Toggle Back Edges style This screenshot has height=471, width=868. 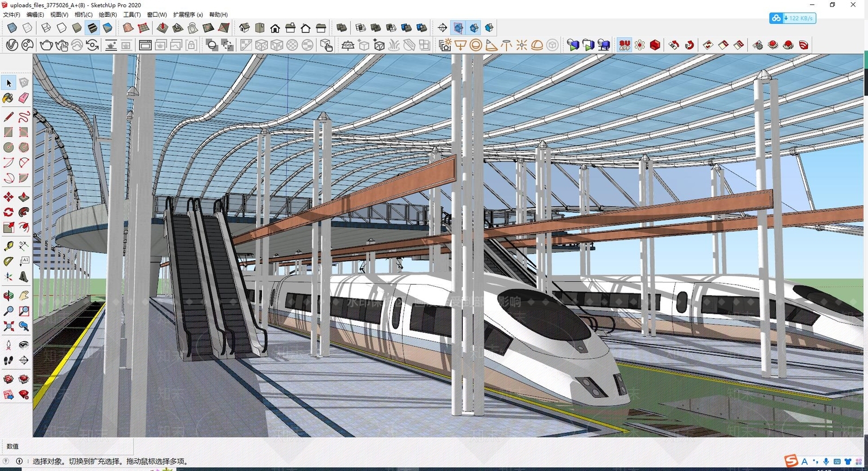[27, 28]
